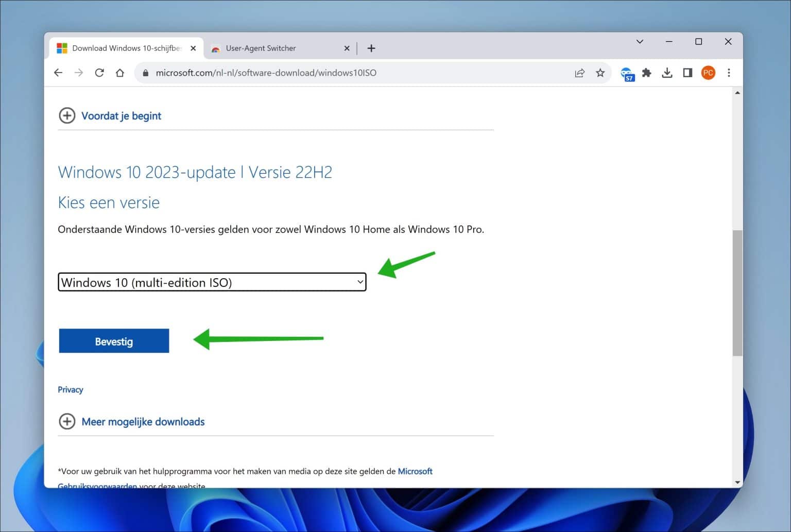Click the Bevestig button
The image size is (791, 532).
click(x=114, y=340)
